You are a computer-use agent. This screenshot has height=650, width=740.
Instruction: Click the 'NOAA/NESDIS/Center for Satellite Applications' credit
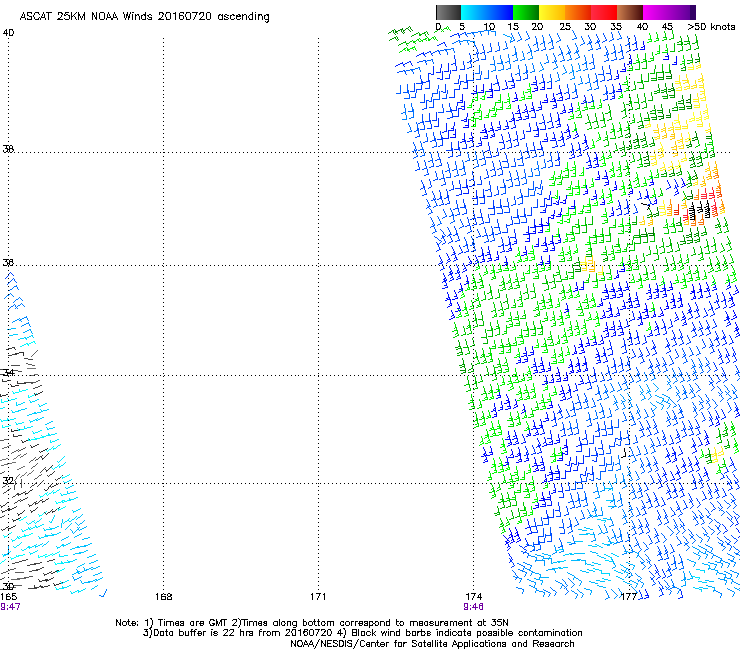coord(432,644)
